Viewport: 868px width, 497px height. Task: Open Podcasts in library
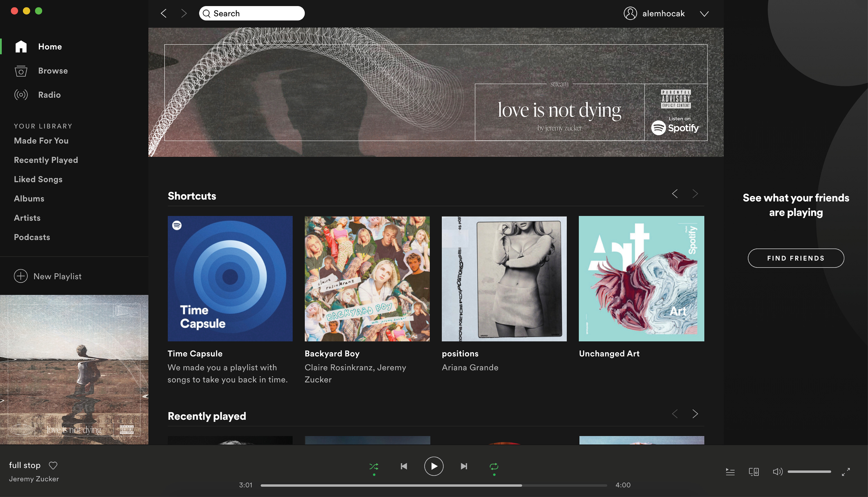[x=32, y=237]
